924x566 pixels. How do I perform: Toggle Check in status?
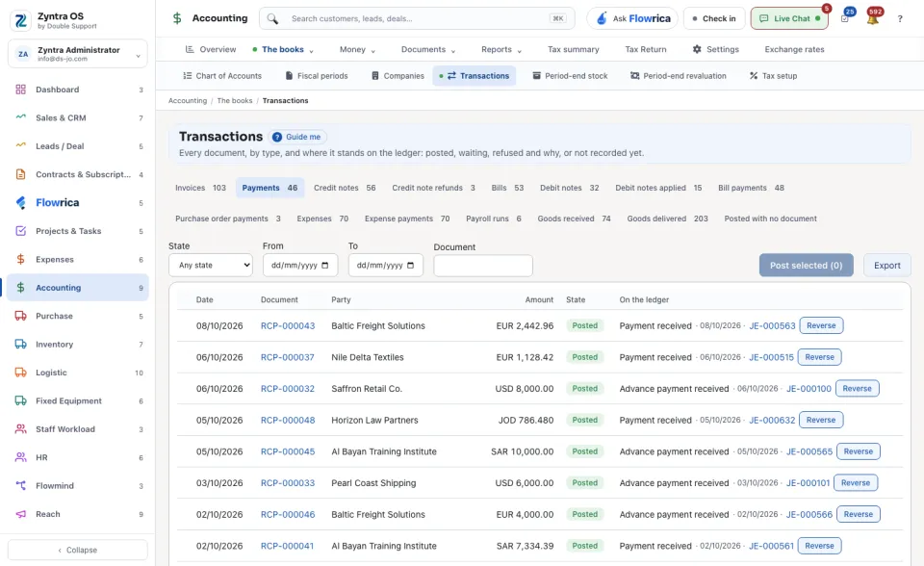pyautogui.click(x=714, y=19)
